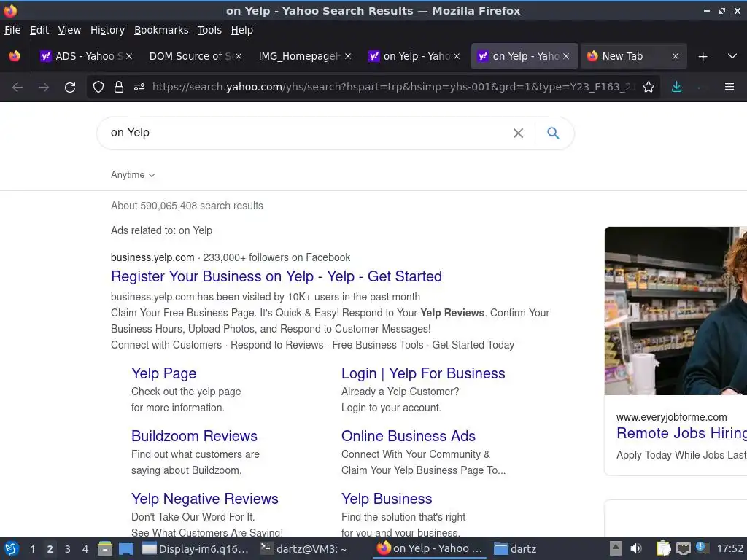The width and height of the screenshot is (747, 560).
Task: Switch to ADS - Yahoo tab
Action: (x=86, y=56)
